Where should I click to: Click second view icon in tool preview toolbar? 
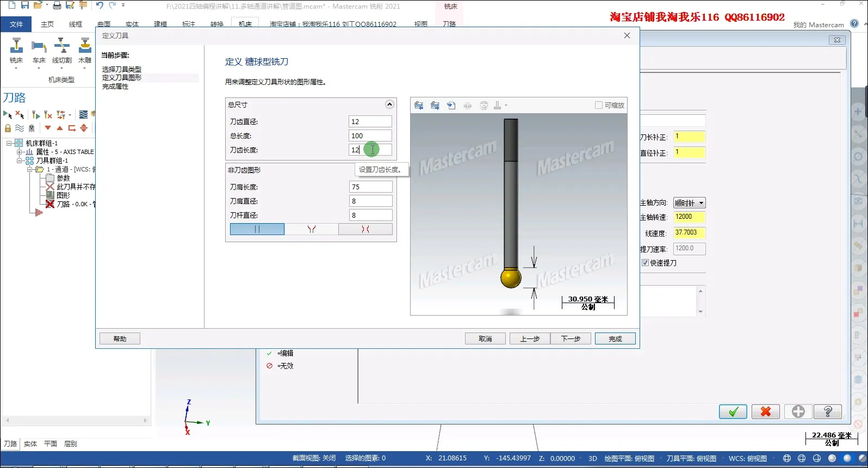(x=435, y=106)
